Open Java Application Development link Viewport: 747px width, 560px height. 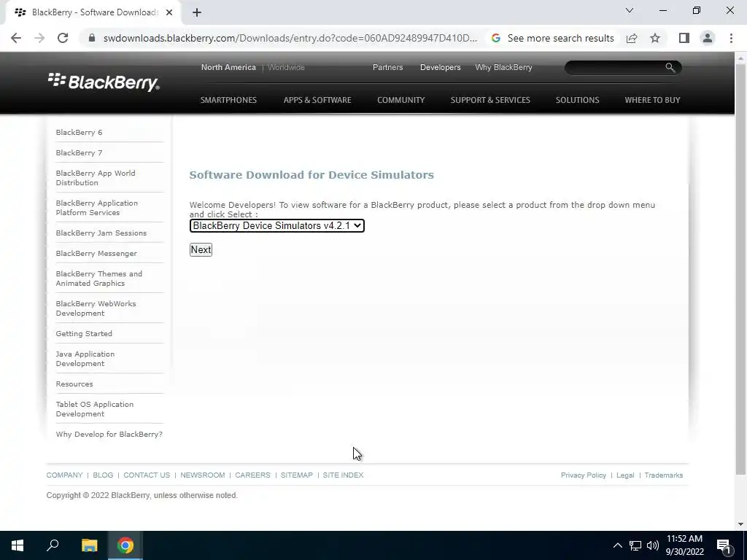(x=85, y=359)
